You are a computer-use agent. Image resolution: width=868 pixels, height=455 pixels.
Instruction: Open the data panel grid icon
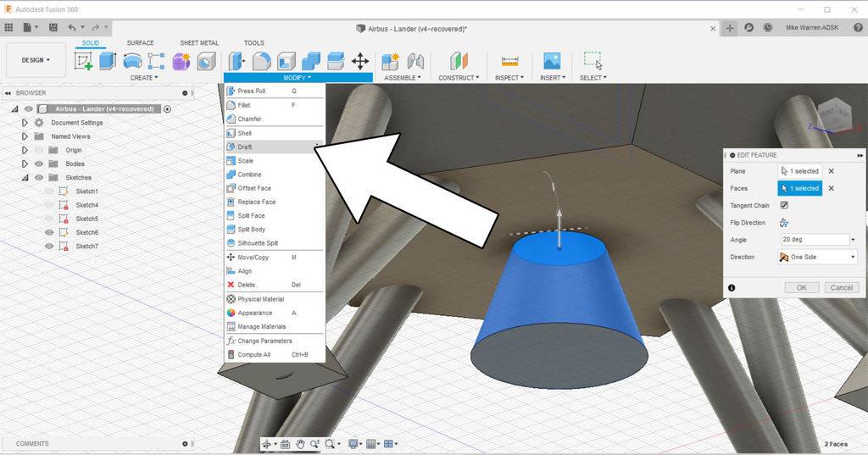tap(8, 27)
